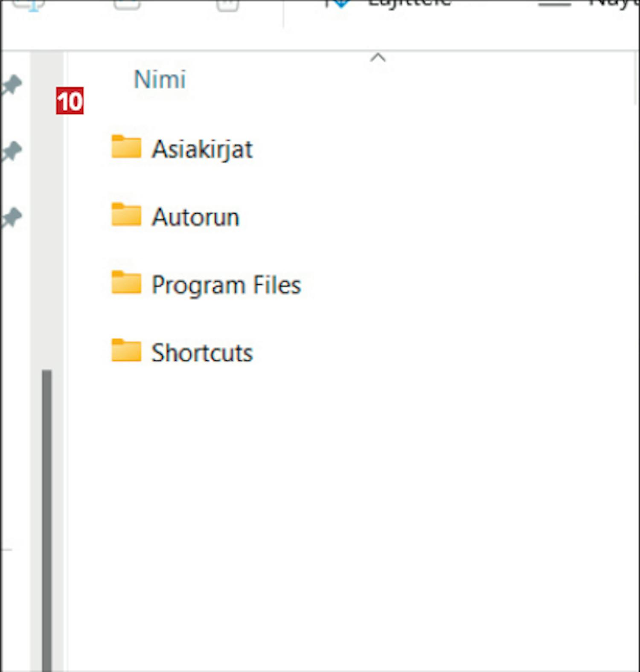Select the Shortcuts folder name
Viewport: 640px width, 672px height.
[x=202, y=353]
